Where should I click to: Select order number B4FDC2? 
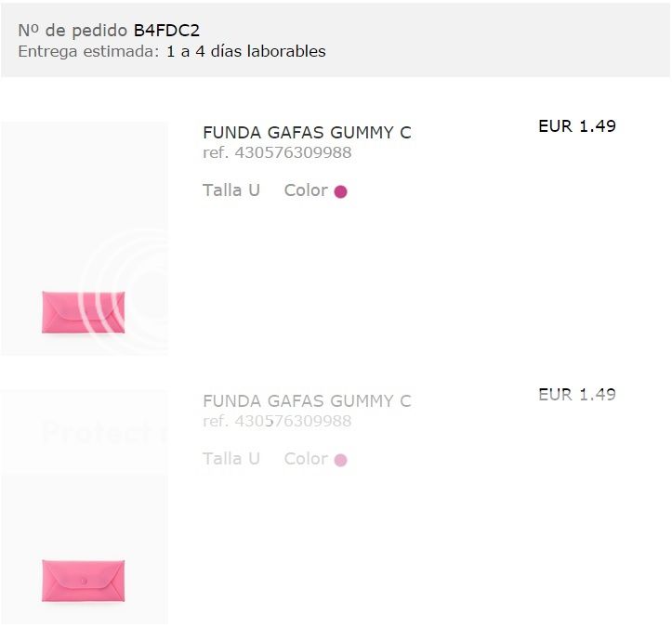[166, 31]
